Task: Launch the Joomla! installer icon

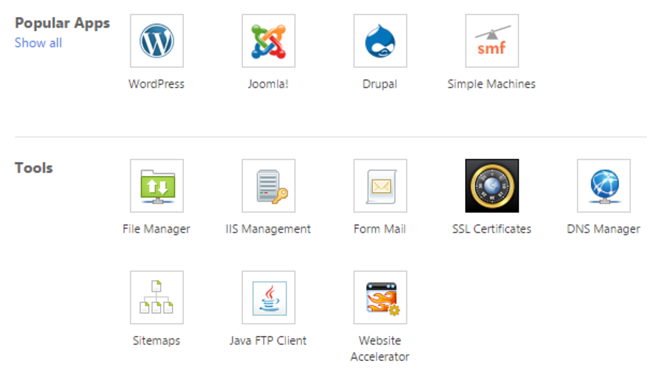Action: pyautogui.click(x=268, y=41)
